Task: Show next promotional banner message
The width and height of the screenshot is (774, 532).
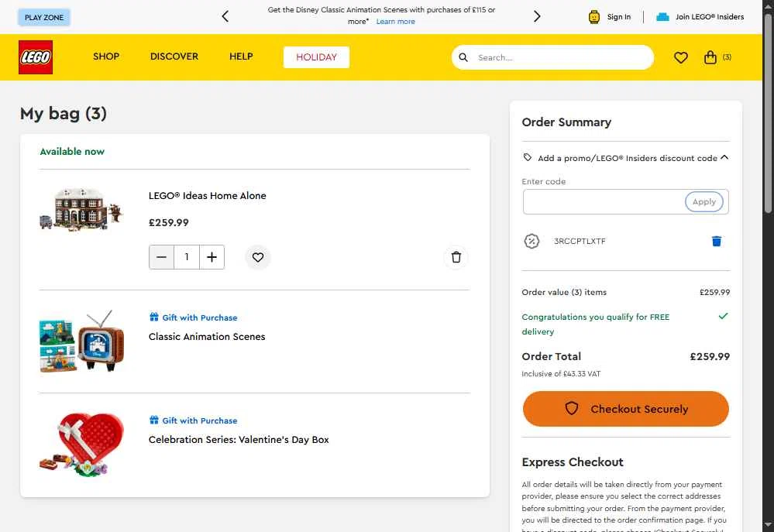Action: click(537, 16)
